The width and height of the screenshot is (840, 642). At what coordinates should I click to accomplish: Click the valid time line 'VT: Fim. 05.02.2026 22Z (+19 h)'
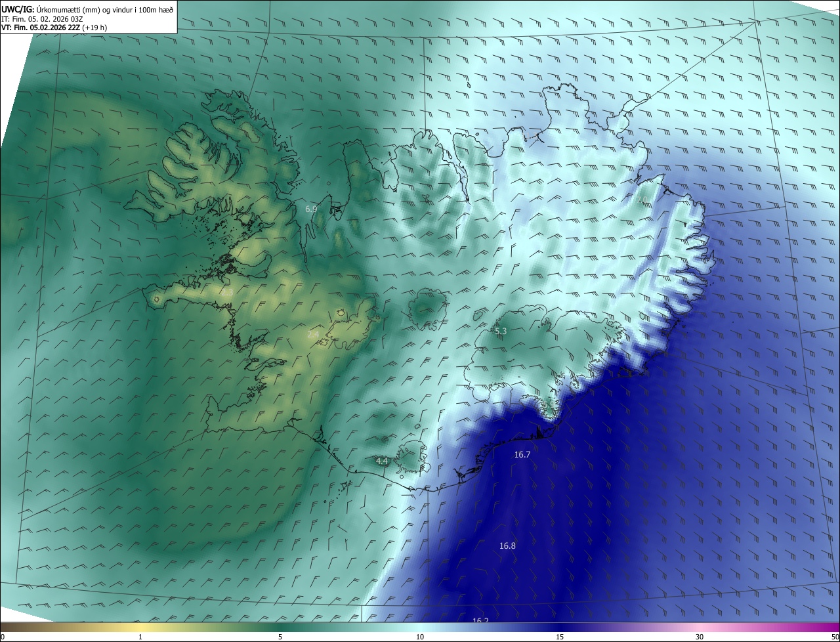pos(54,28)
